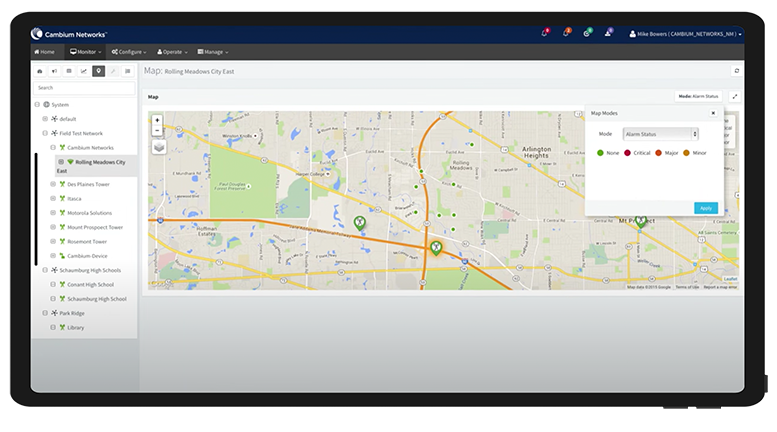Select Library in tree

tap(76, 327)
